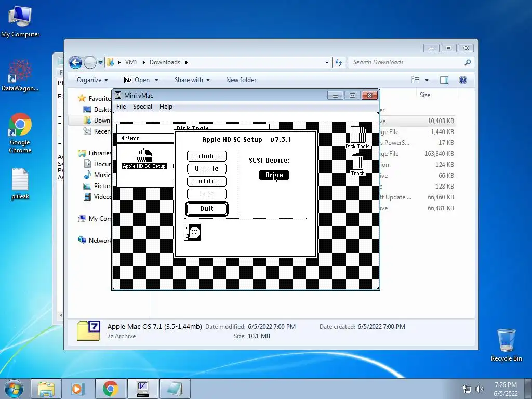This screenshot has width=532, height=399.
Task: Click VM1 in the address bar breadcrumb
Action: [x=131, y=62]
